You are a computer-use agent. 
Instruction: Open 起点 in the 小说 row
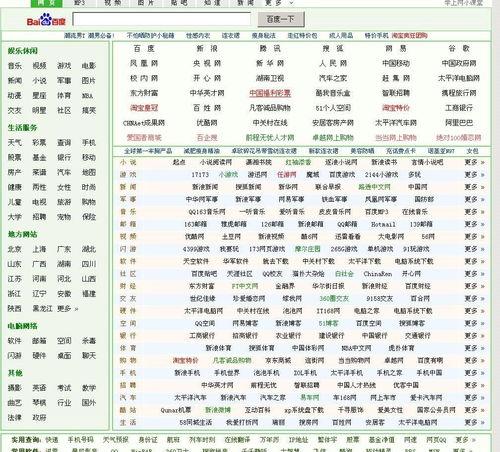pos(179,162)
